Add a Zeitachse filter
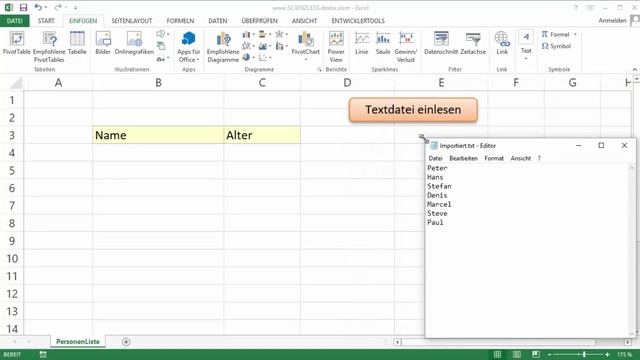 coord(473,43)
